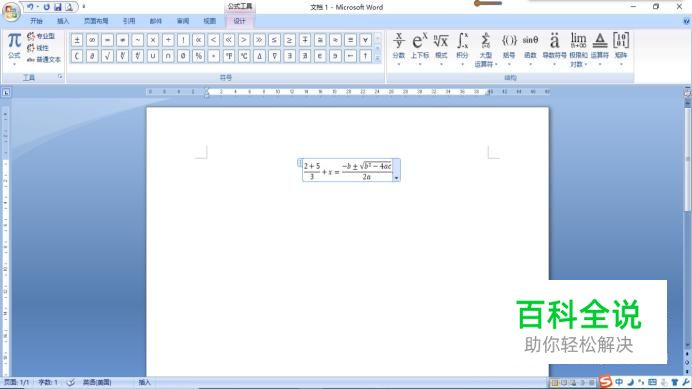Click the Redo icon in quick access toolbar

click(46, 7)
